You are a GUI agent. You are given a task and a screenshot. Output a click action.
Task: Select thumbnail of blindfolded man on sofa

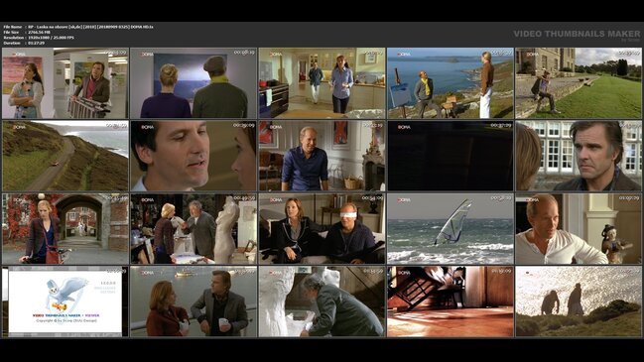[x=322, y=229]
